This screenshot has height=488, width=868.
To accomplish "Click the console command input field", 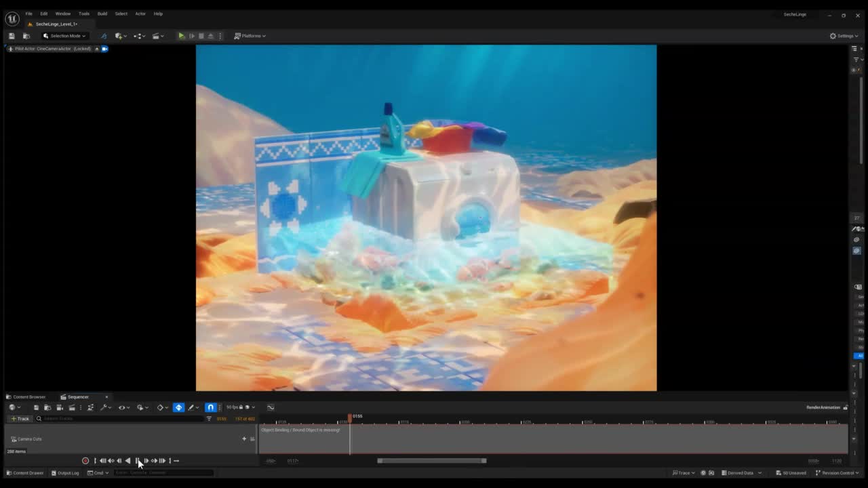I will coord(163,473).
